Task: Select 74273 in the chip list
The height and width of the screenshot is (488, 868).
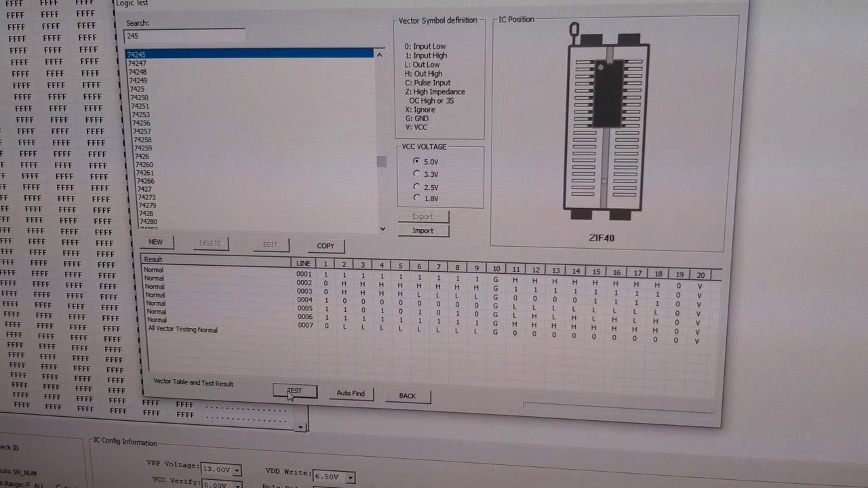Action: 146,197
